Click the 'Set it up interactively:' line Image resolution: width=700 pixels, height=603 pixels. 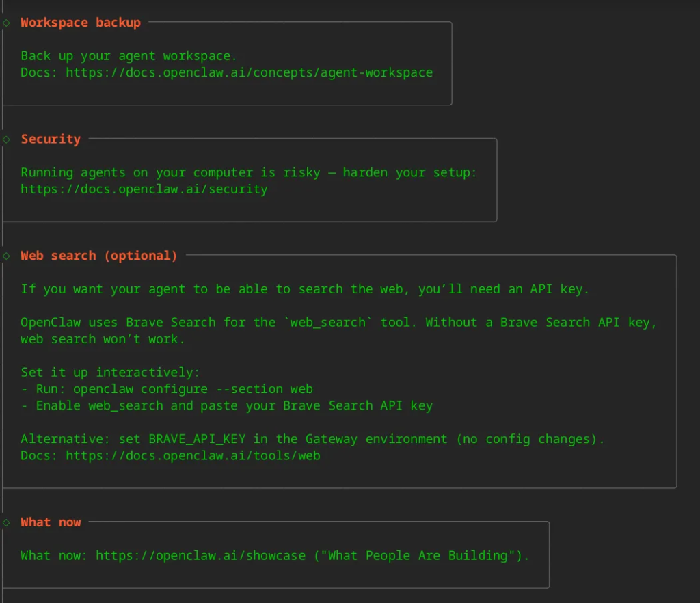(110, 373)
